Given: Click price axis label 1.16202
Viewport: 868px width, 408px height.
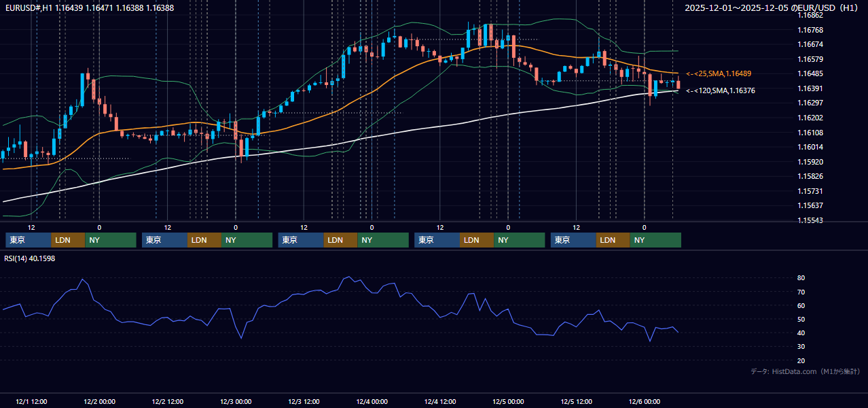Looking at the screenshot, I should (810, 118).
